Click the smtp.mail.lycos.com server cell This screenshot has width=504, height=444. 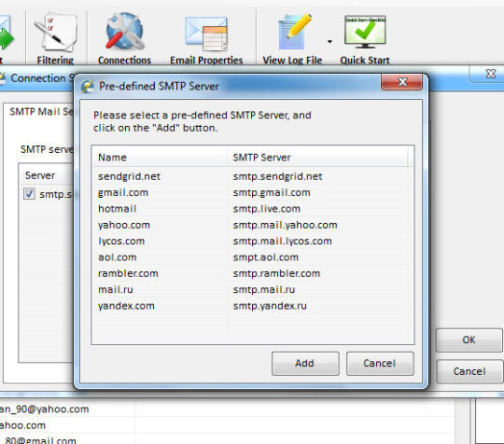[282, 241]
